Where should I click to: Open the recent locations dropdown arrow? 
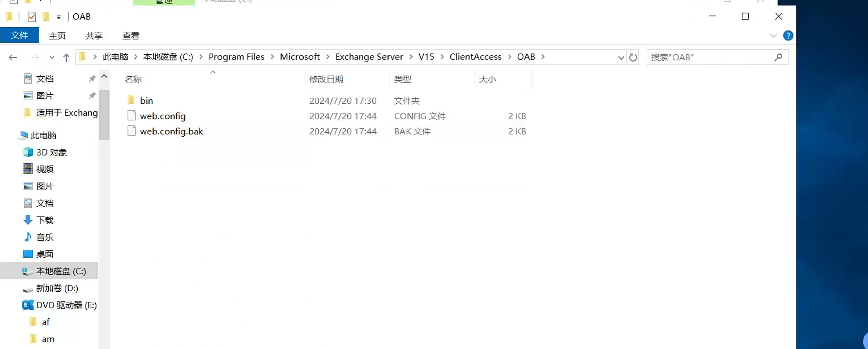(x=52, y=57)
